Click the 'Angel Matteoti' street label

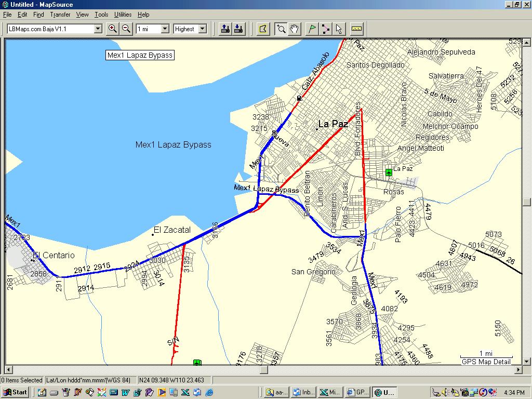tap(421, 148)
